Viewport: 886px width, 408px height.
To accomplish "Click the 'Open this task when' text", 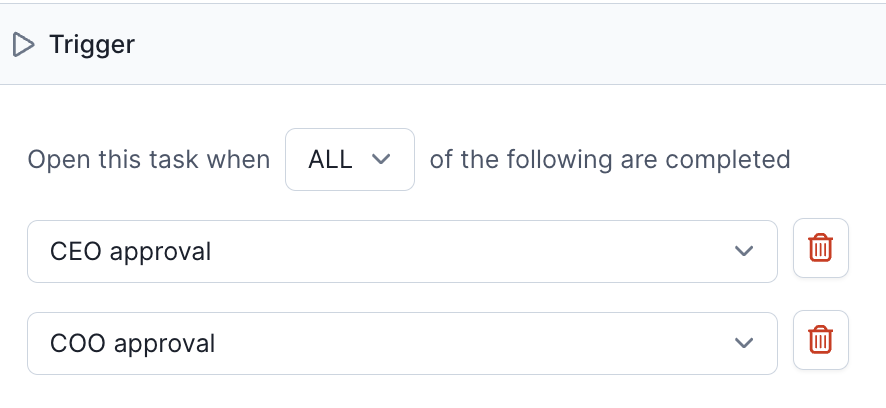I will click(x=149, y=160).
